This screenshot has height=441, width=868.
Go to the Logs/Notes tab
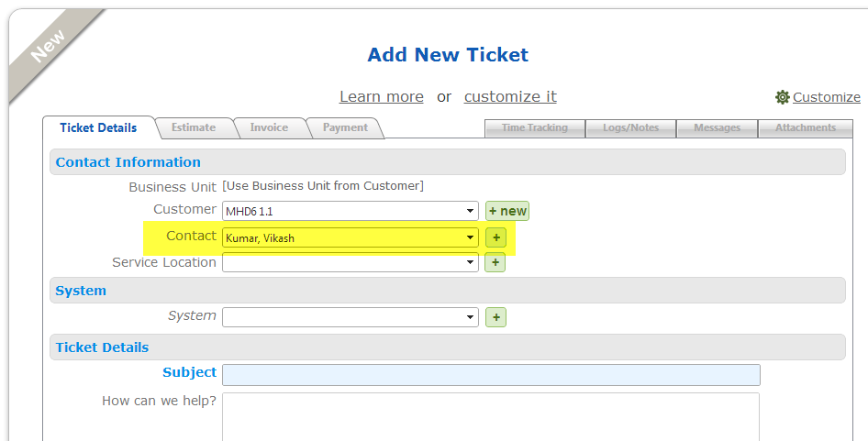click(x=630, y=128)
